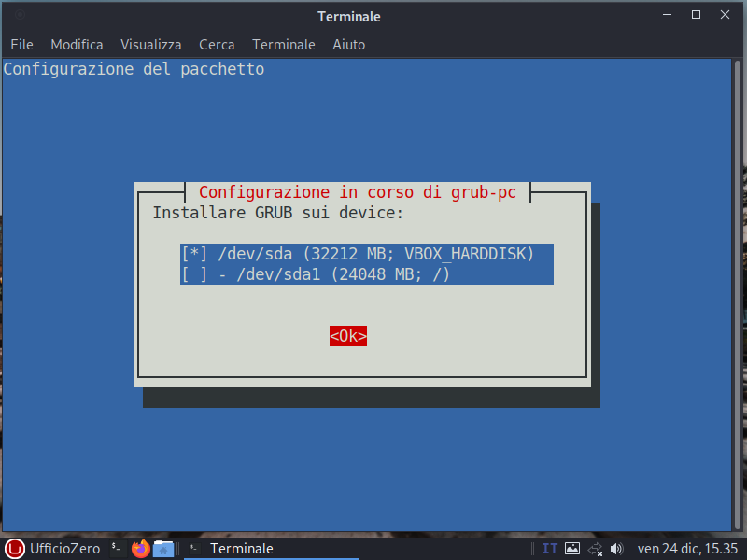Open the Aiuto menu
Viewport: 747px width, 560px height.
pyautogui.click(x=349, y=45)
